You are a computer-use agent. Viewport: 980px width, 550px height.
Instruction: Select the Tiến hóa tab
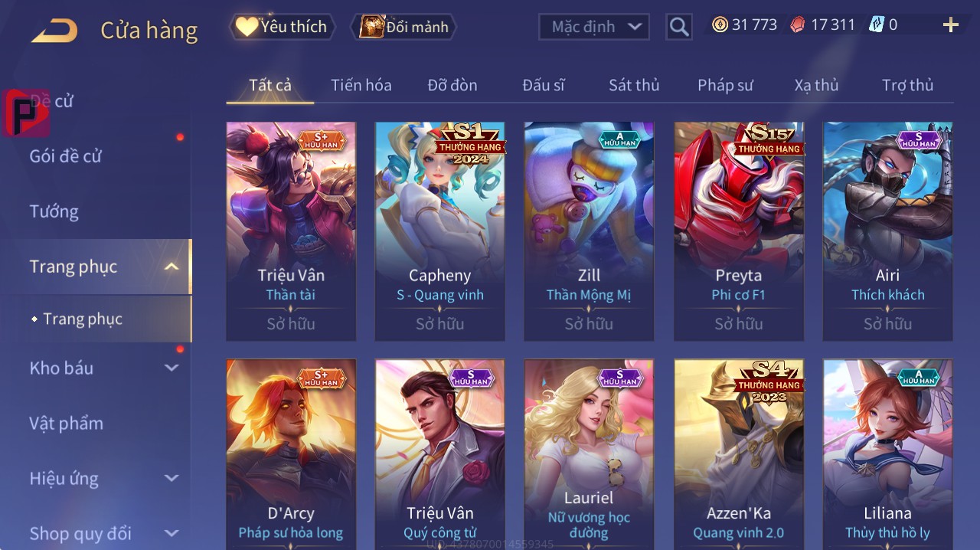361,85
